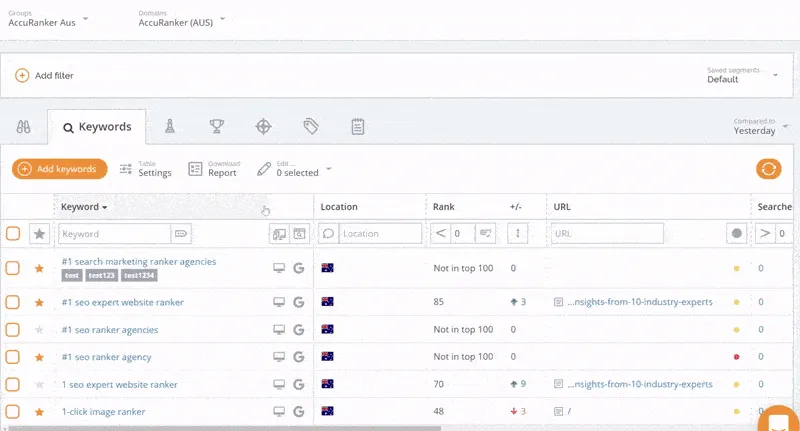Click the orange refresh button
Viewport: 800px width, 431px height.
[768, 169]
